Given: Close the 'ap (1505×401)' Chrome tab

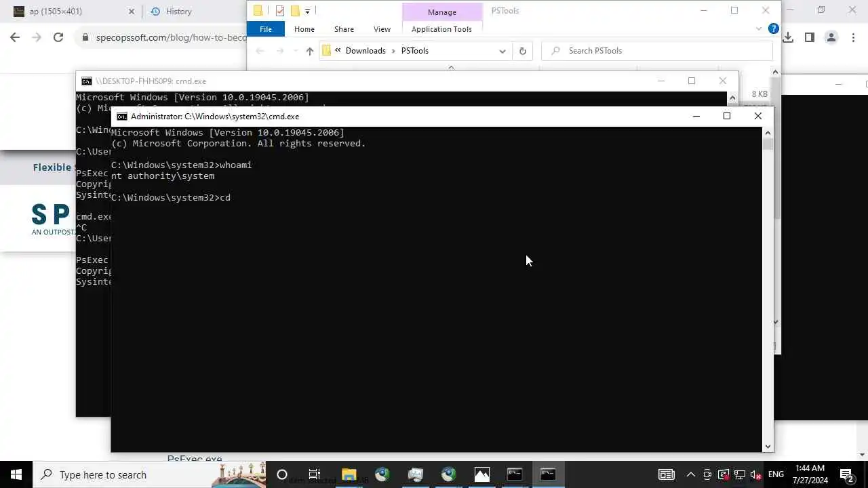Looking at the screenshot, I should click(132, 12).
